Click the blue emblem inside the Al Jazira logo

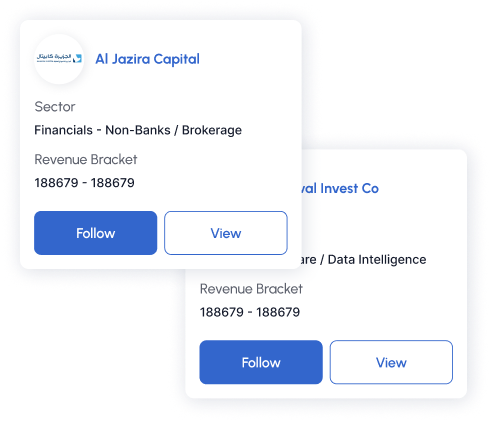point(77,59)
